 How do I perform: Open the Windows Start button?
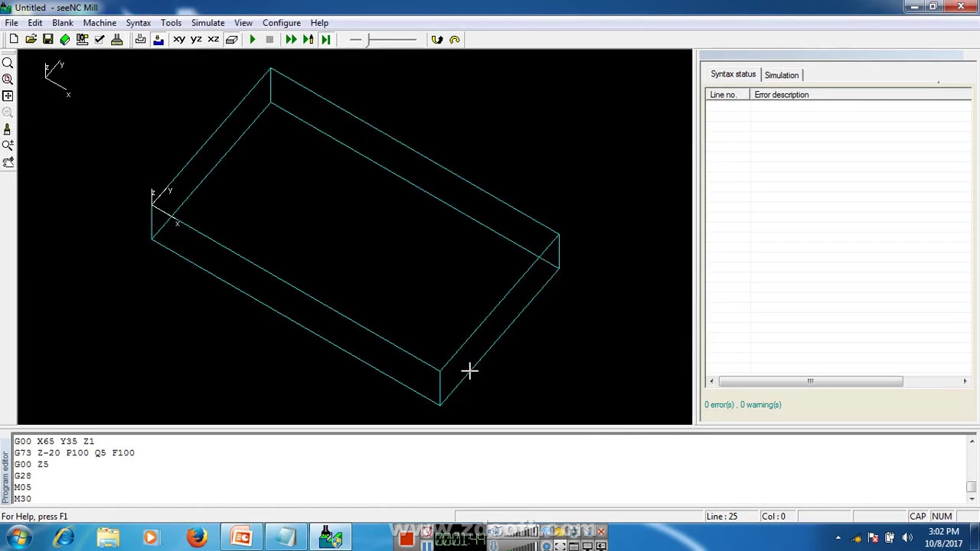(18, 537)
